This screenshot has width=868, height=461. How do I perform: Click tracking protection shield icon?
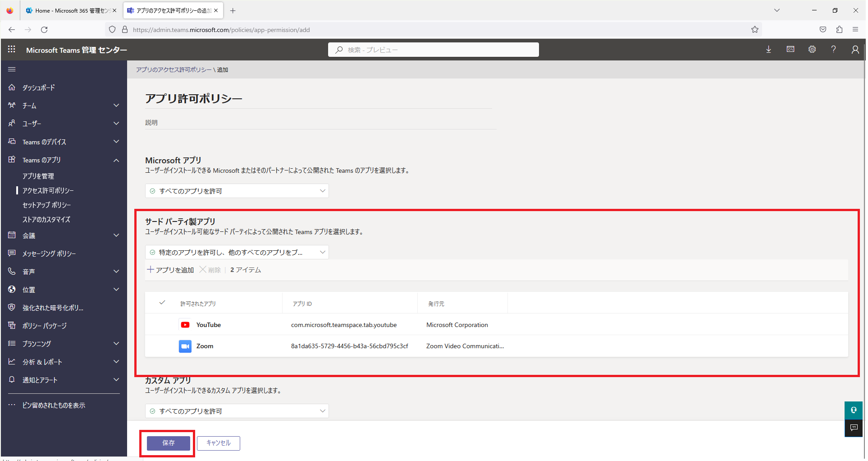point(112,30)
